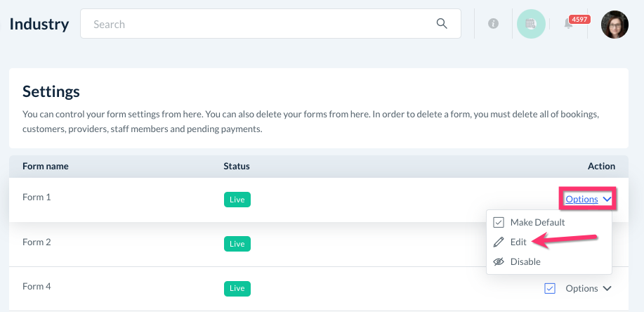Screen dimensions: 644x312
Task: Click the chevron arrow next to Form 4 Options
Action: click(x=607, y=288)
